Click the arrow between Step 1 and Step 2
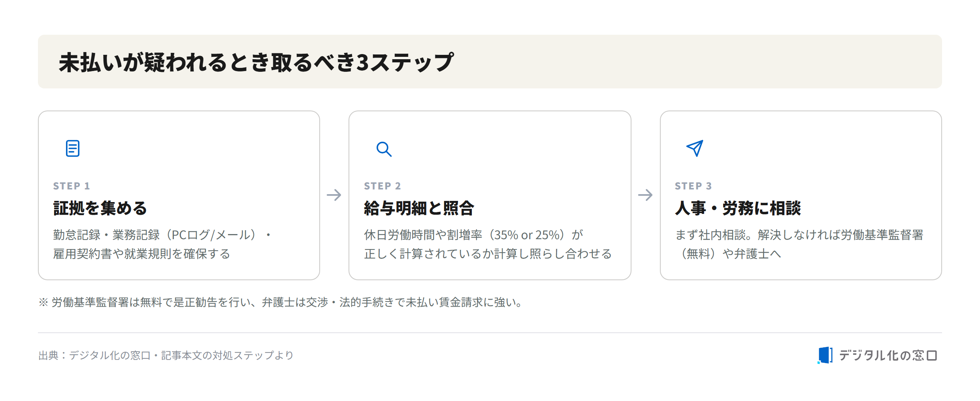This screenshot has height=401, width=980. pos(334,195)
